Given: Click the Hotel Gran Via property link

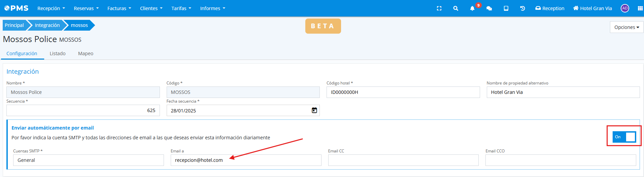Looking at the screenshot, I should click(x=592, y=8).
